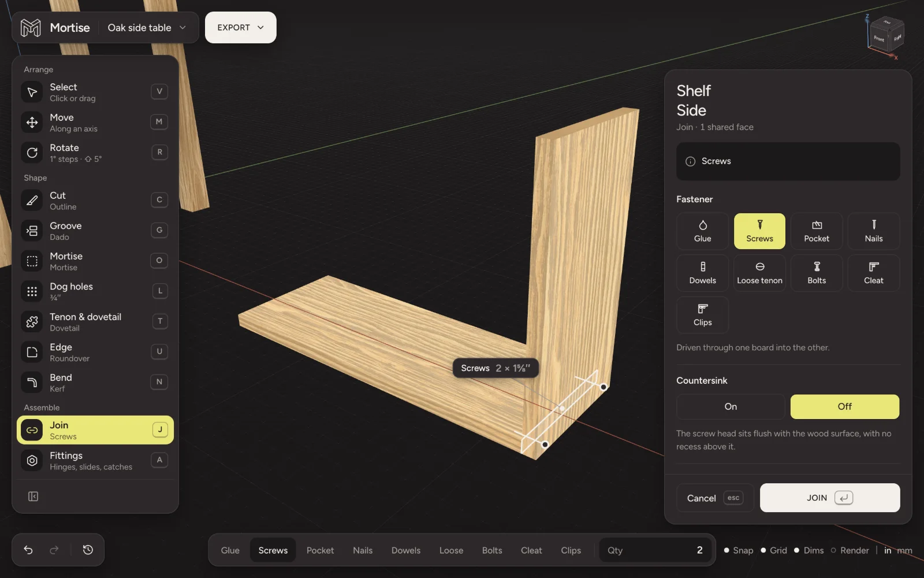924x578 pixels.
Task: Choose the Rotate tool
Action: tap(95, 153)
